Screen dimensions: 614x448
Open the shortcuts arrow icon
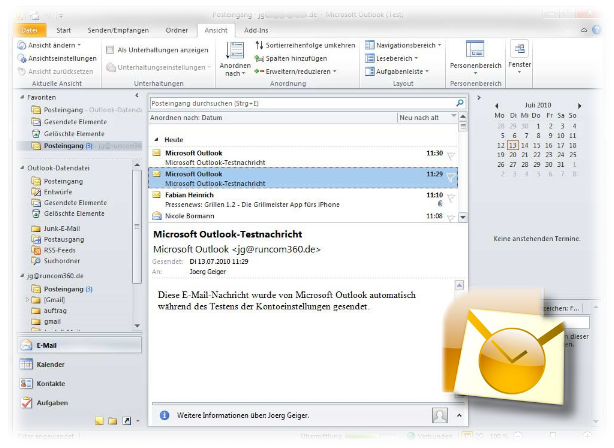coord(126,421)
